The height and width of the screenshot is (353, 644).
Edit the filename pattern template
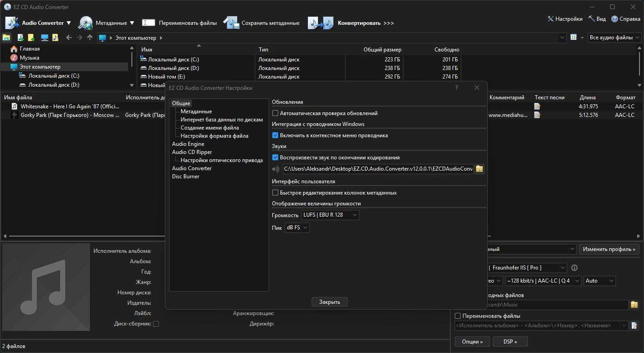635,325
